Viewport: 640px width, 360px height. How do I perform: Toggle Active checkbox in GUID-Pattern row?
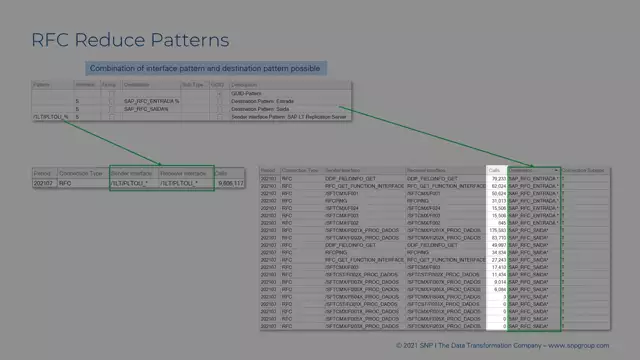pyautogui.click(x=111, y=93)
